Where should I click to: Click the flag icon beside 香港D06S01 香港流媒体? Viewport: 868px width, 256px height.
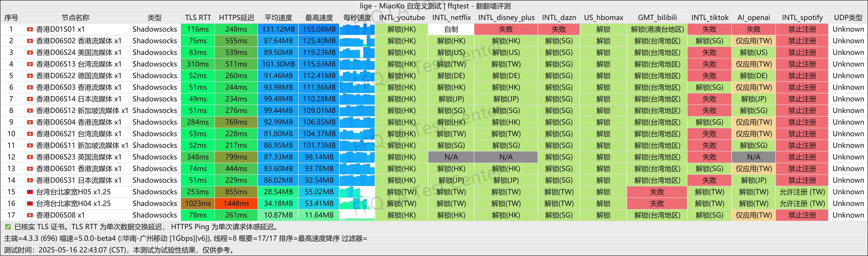30,168
